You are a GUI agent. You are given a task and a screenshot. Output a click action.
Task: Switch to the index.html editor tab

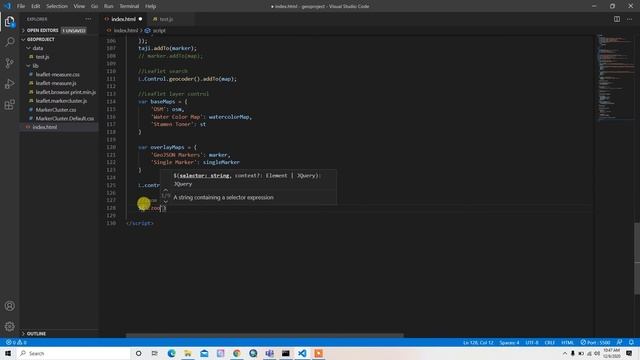click(x=123, y=19)
